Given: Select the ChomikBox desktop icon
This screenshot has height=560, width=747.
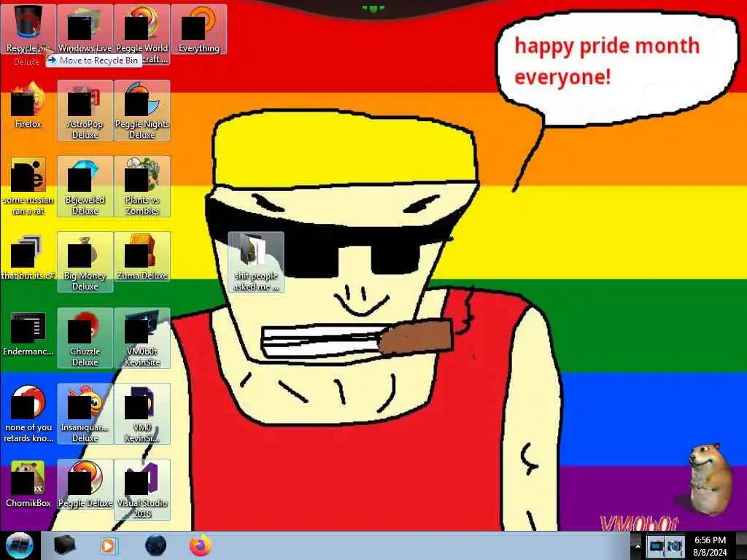Looking at the screenshot, I should (28, 484).
